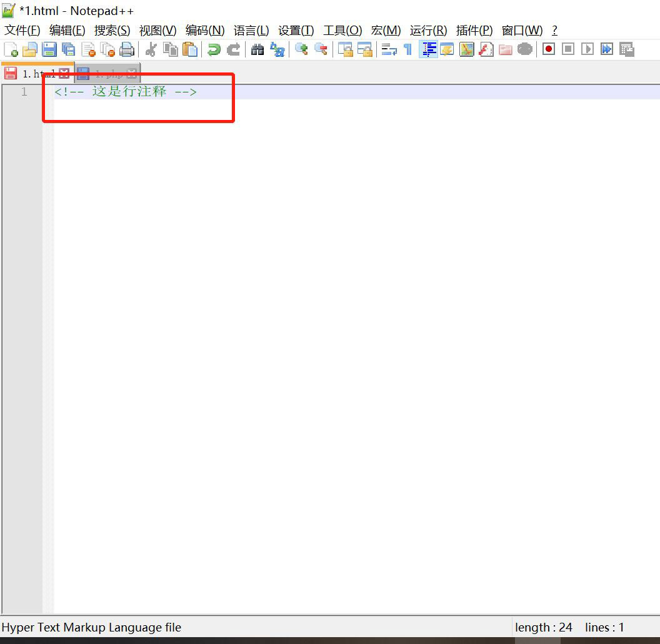Open the 文件(F) menu

22,30
